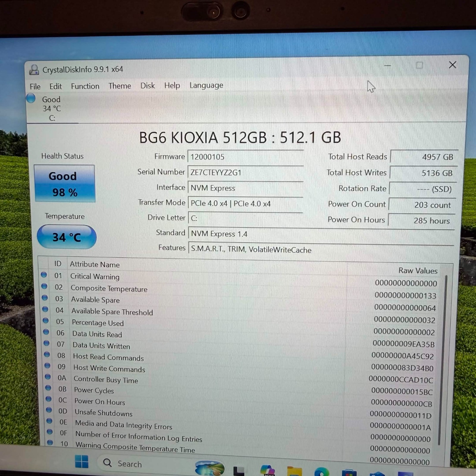This screenshot has width=476, height=476.
Task: Click raw value 0000000000011D
Action: point(400,415)
